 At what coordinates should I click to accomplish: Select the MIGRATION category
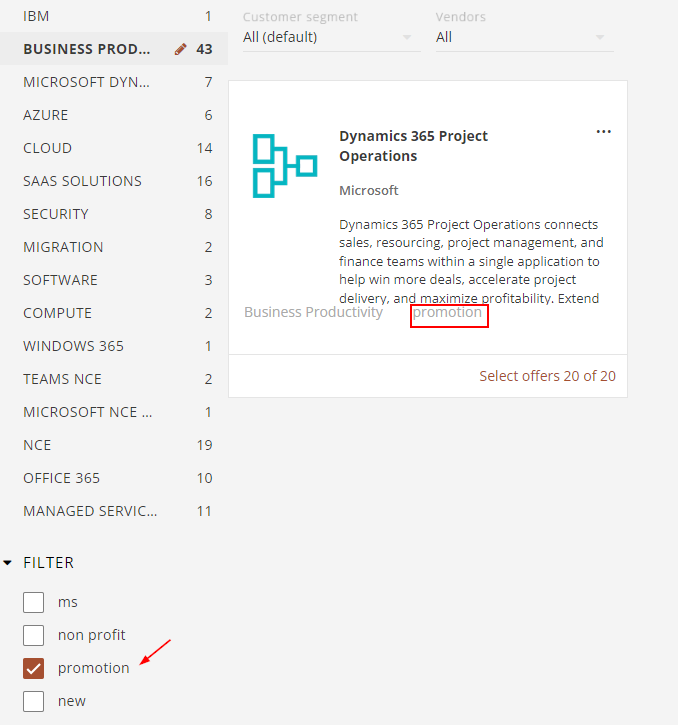point(114,247)
